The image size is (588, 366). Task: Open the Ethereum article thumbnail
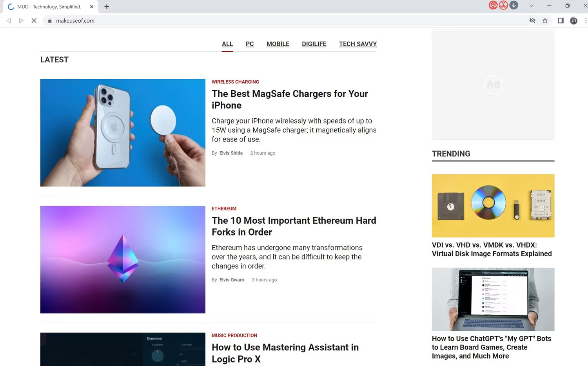122,259
